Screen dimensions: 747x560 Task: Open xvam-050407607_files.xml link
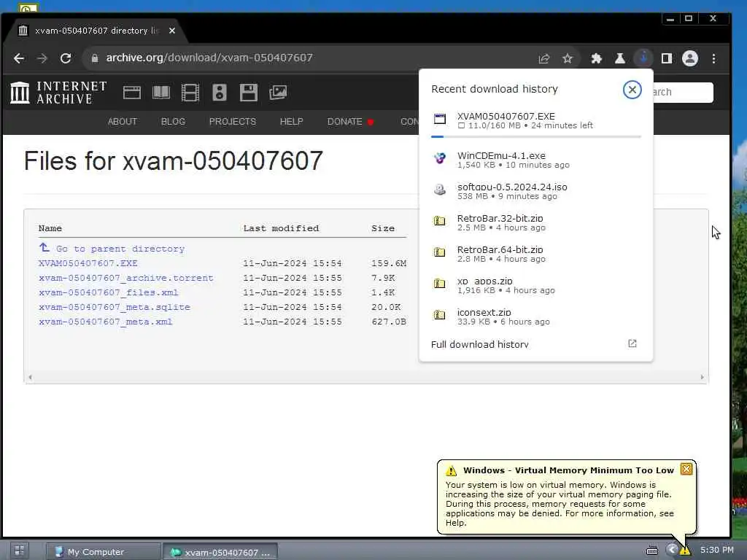coord(108,292)
